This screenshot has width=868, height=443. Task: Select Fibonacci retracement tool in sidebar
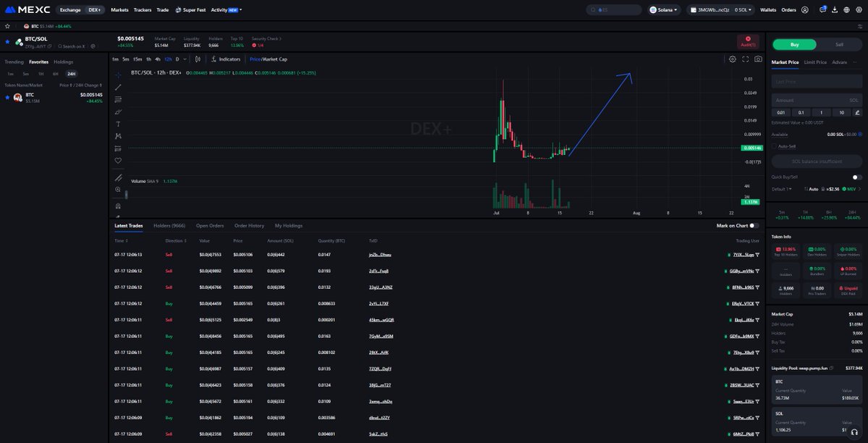point(118,99)
